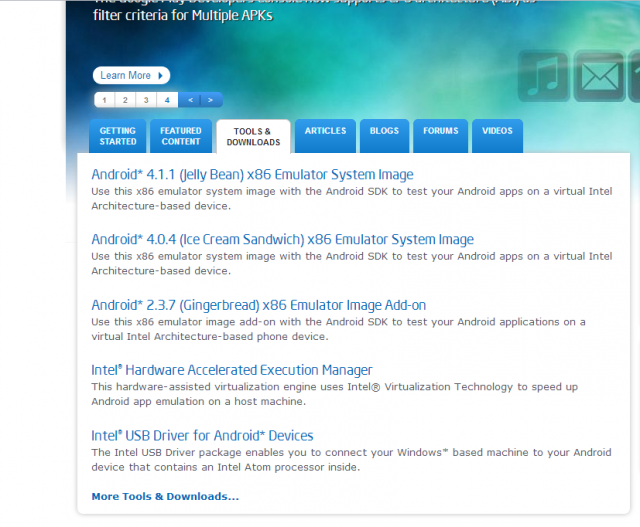This screenshot has height=527, width=640.
Task: Click the 'hardware-assisted virtualization engine' description
Action: (335, 394)
